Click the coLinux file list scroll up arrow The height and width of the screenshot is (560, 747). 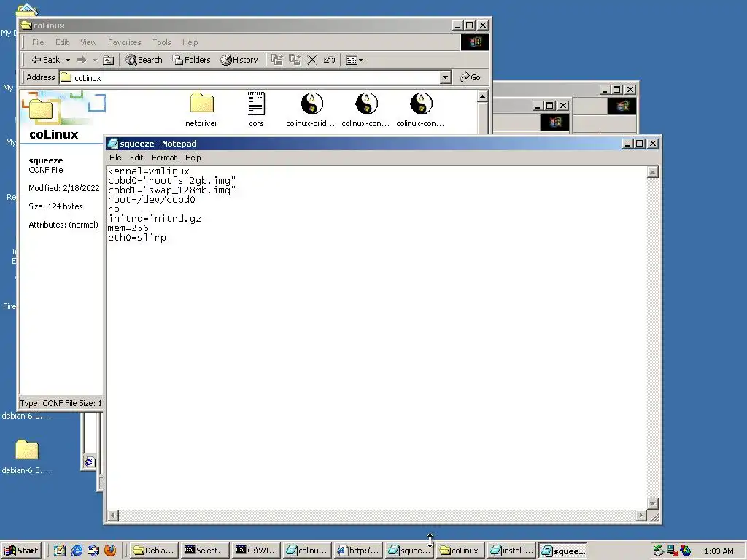click(x=482, y=97)
